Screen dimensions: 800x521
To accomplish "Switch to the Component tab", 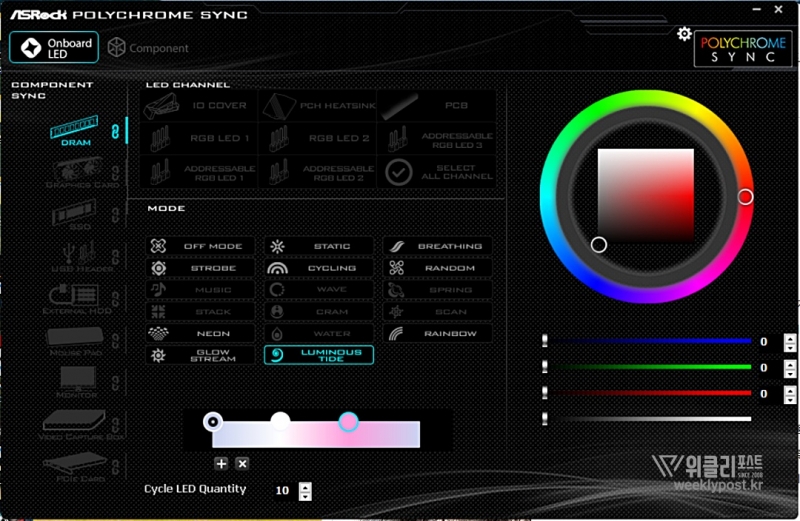I will click(x=148, y=48).
